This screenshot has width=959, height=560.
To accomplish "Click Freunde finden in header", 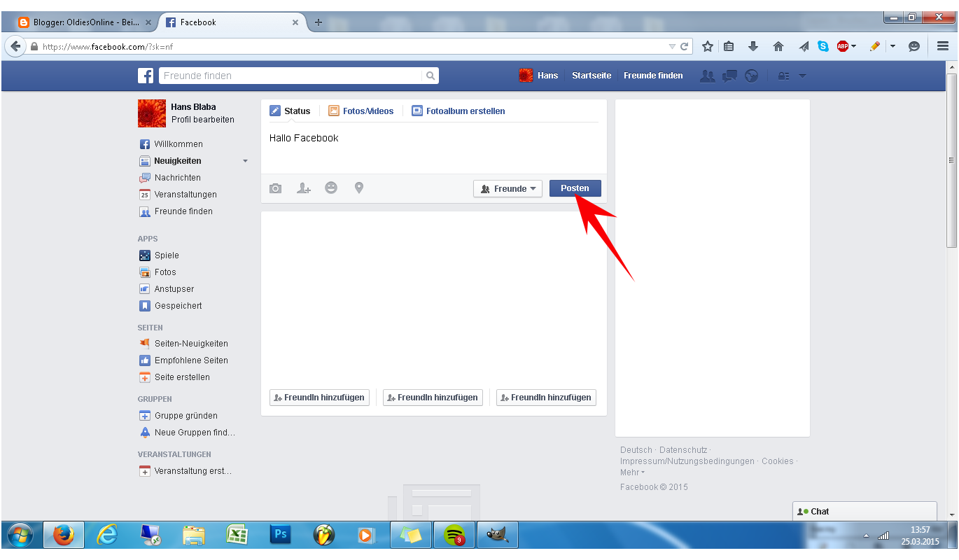I will [653, 76].
